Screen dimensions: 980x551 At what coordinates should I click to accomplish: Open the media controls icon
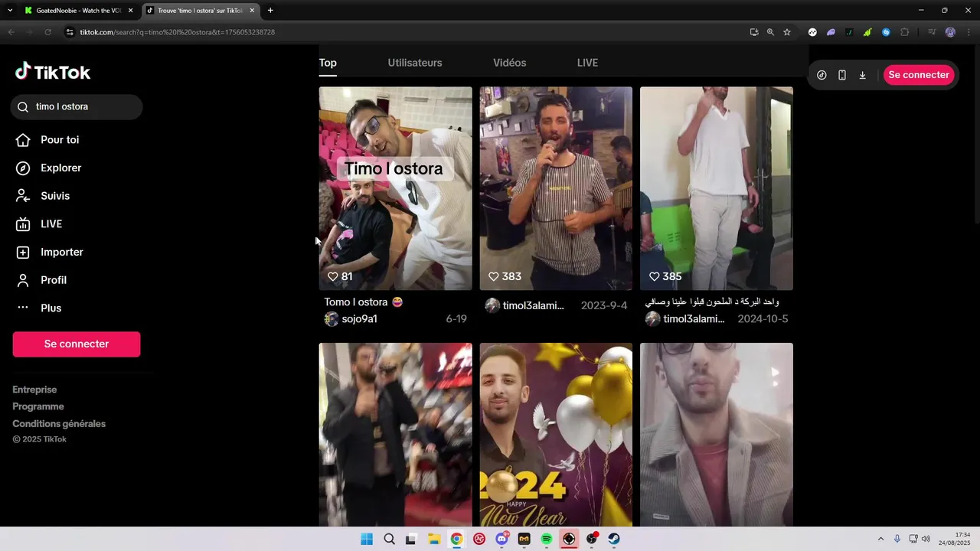click(x=932, y=32)
